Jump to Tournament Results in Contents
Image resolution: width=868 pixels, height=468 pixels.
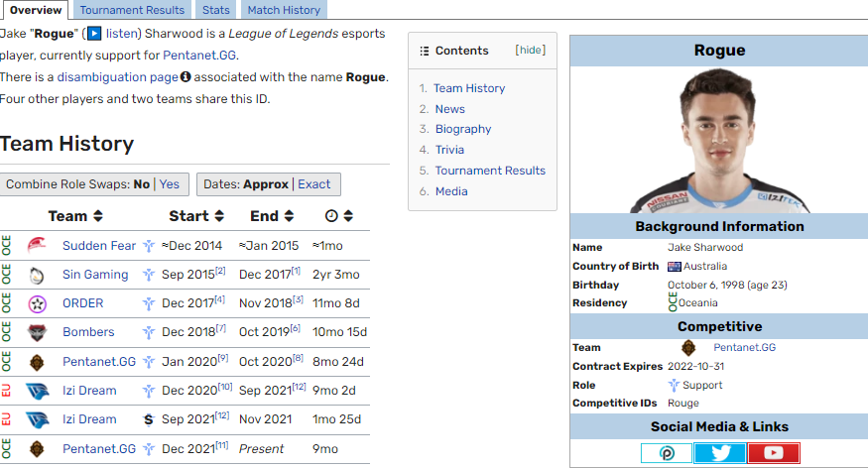[490, 171]
